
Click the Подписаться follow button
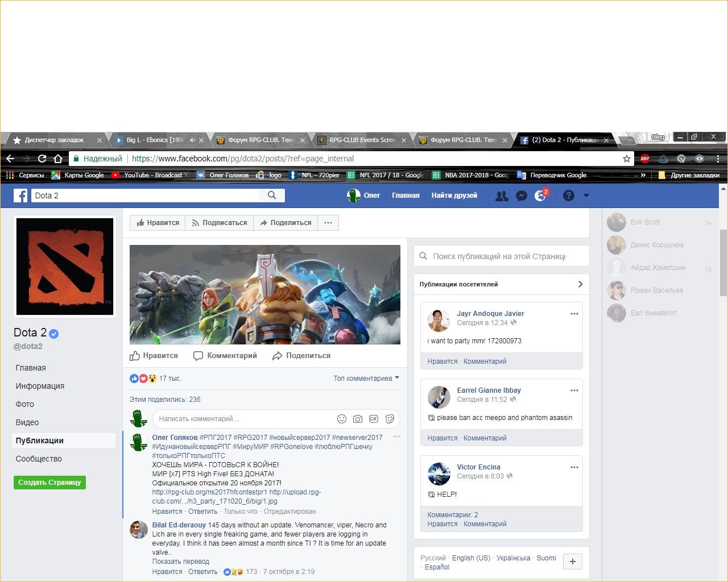[x=220, y=223]
